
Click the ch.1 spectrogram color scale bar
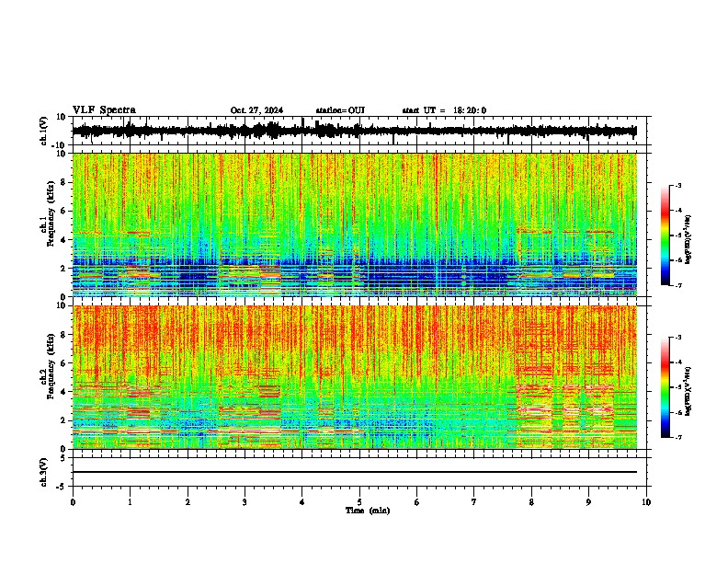(x=665, y=236)
